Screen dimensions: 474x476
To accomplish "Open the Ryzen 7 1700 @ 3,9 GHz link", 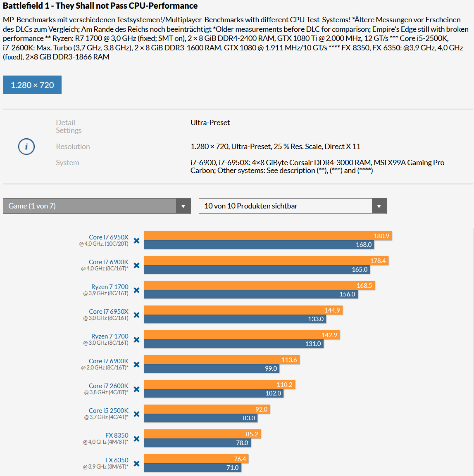I will tap(110, 287).
